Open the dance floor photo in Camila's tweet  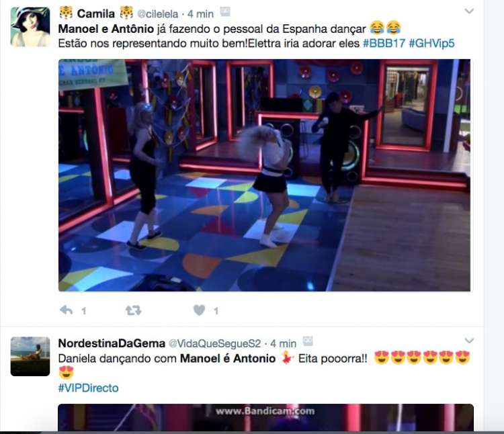(264, 175)
